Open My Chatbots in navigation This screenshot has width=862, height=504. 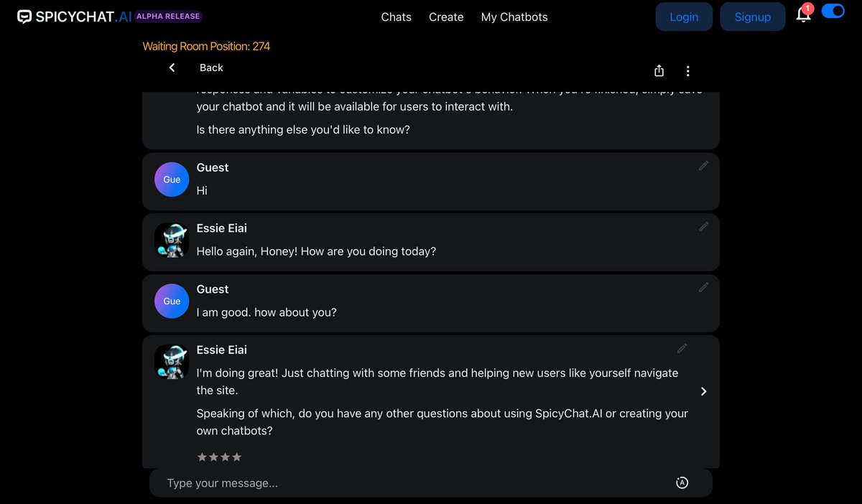click(514, 17)
